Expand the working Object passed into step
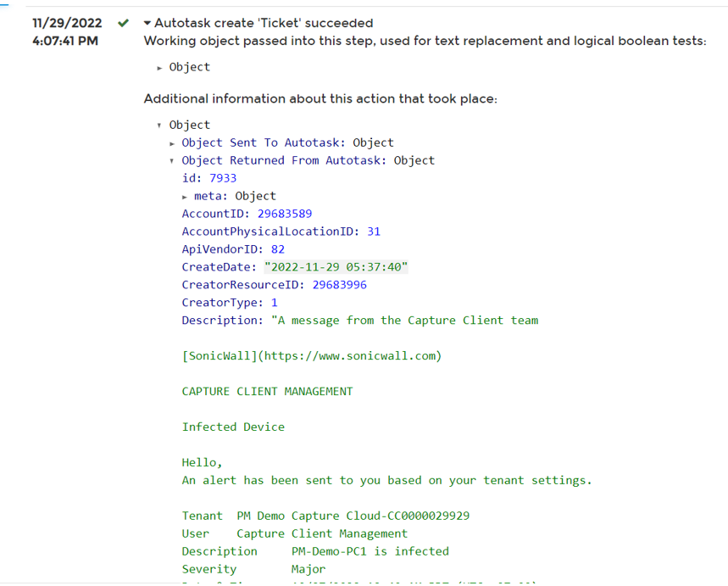This screenshot has width=728, height=586. 160,68
